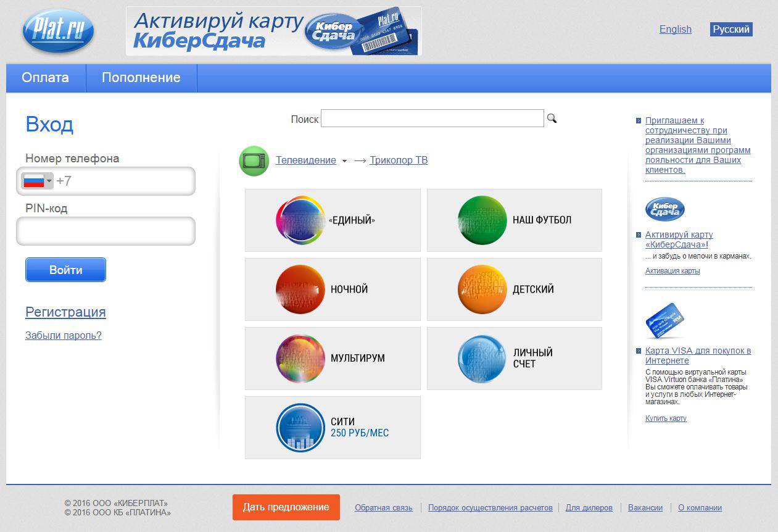
Task: Select the МУЛЬТИРУМ multicolor globe icon
Action: (x=300, y=359)
